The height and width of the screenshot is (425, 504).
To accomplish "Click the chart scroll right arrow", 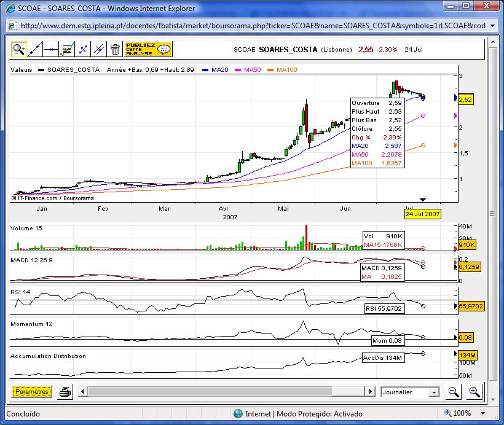I will pyautogui.click(x=370, y=392).
